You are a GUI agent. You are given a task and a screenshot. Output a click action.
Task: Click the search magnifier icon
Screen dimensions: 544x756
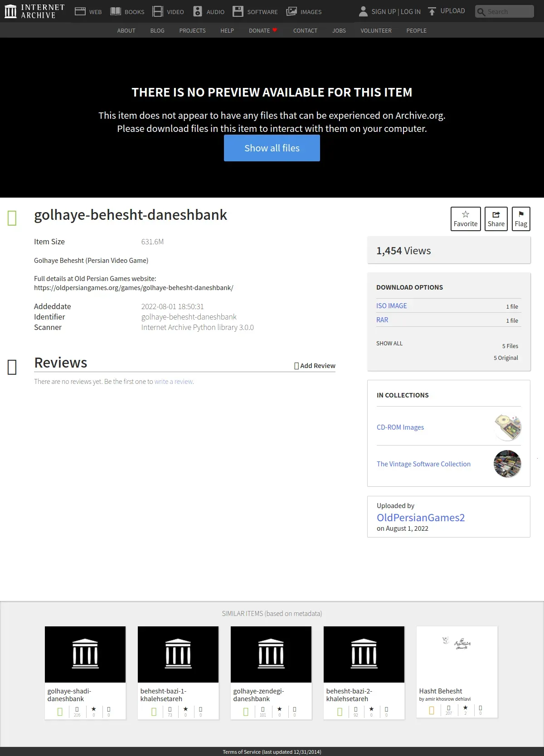(481, 12)
